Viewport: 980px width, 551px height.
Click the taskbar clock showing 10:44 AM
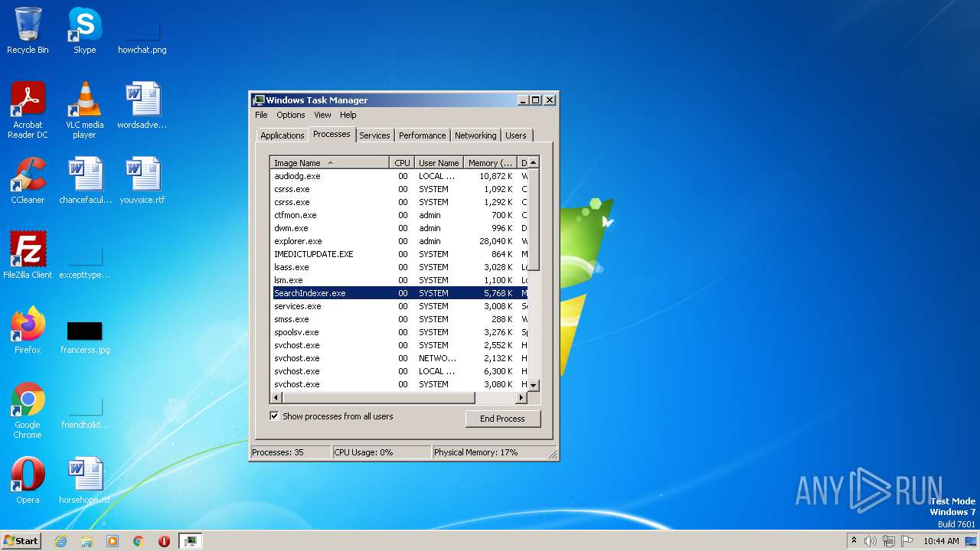click(x=941, y=541)
